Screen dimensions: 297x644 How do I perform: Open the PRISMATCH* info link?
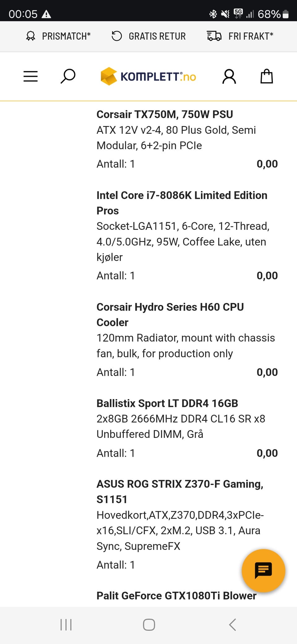tap(66, 36)
